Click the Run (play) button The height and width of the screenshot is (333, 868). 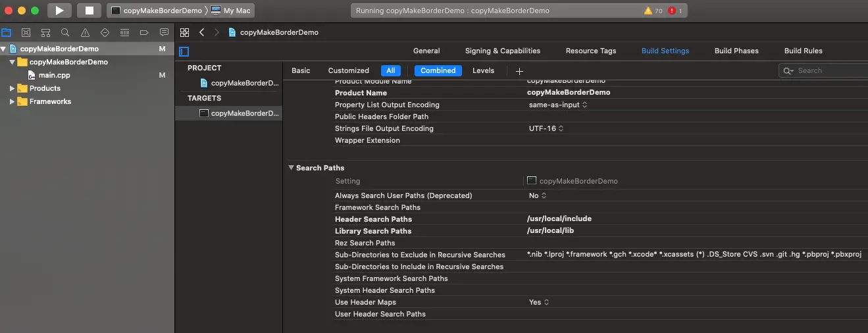[59, 11]
